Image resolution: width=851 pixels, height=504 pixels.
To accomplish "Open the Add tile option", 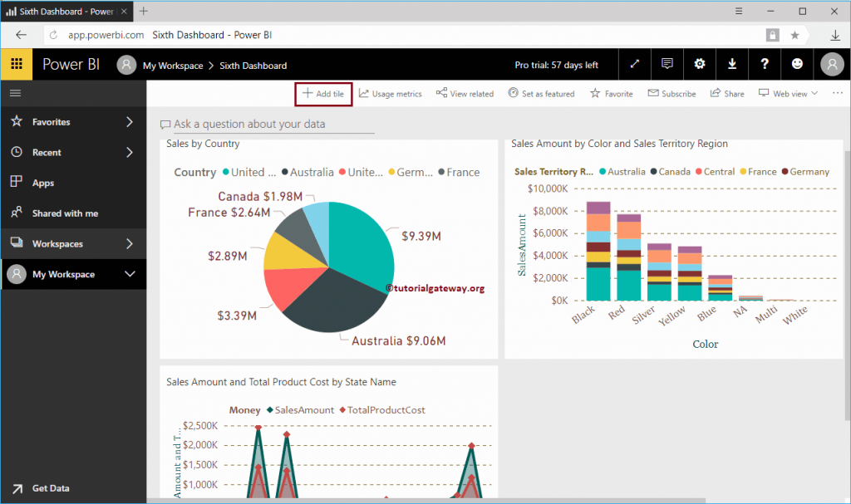I will tap(323, 93).
